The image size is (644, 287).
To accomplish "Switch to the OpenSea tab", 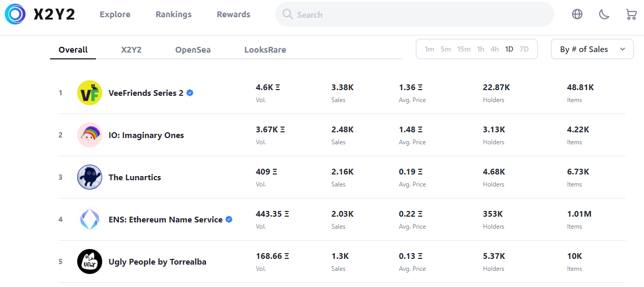I will pos(193,50).
